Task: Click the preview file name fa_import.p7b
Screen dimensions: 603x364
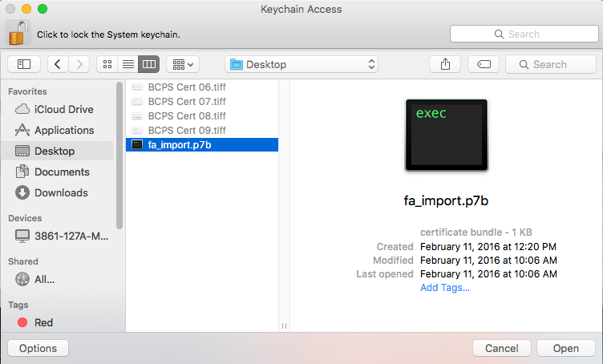Action: [x=446, y=200]
